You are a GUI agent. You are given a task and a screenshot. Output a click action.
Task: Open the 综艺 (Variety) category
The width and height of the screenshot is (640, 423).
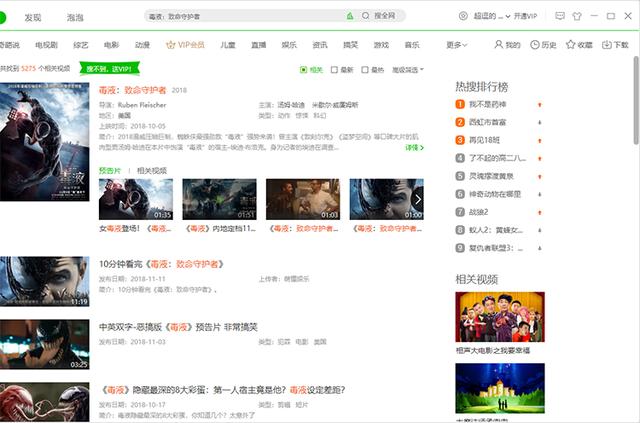coord(80,45)
